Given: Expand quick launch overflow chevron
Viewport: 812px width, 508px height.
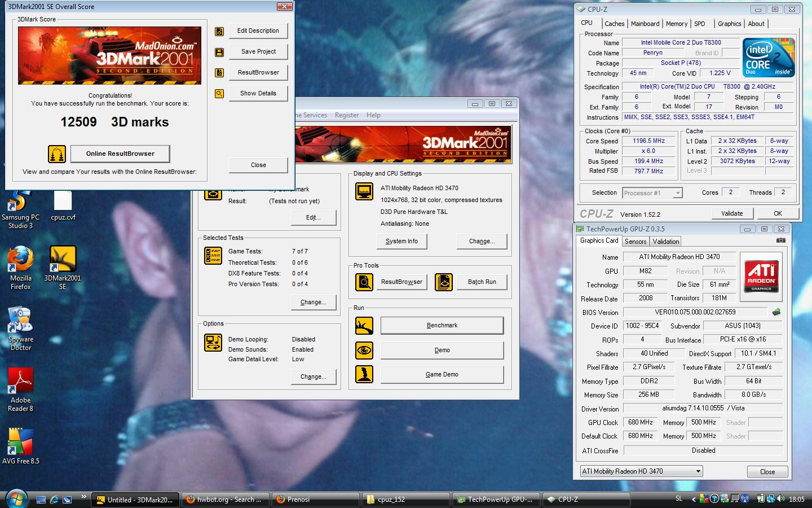Looking at the screenshot, I should tap(84, 497).
